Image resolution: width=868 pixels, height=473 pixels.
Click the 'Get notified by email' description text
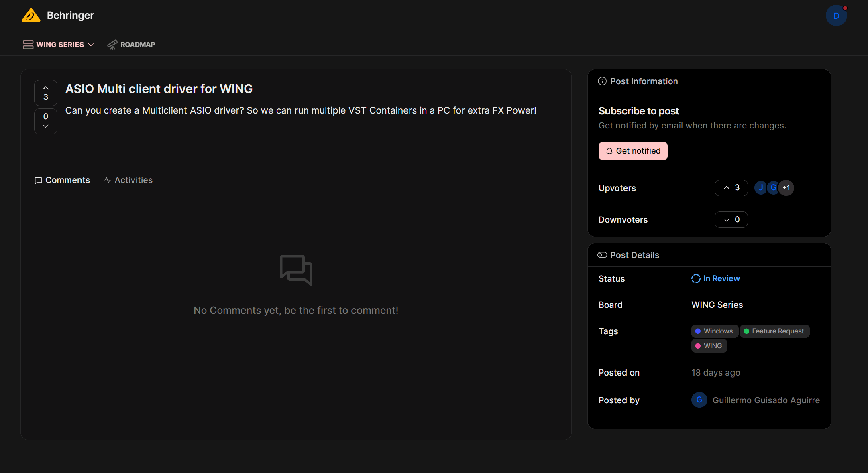click(x=692, y=126)
